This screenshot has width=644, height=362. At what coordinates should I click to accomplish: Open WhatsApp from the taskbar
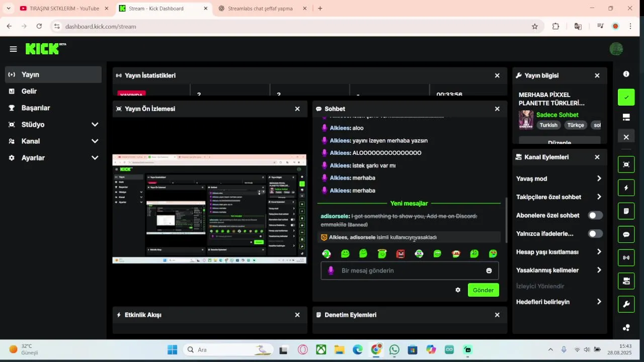coord(394,349)
